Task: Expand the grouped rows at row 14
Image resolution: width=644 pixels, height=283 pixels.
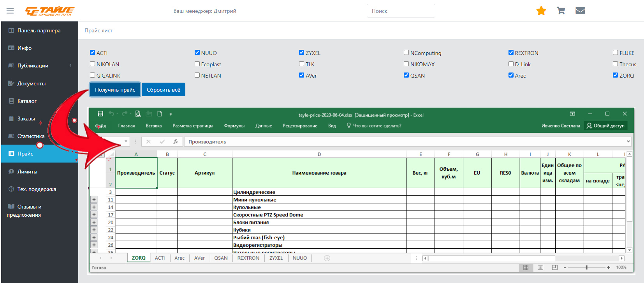Action: [94, 207]
